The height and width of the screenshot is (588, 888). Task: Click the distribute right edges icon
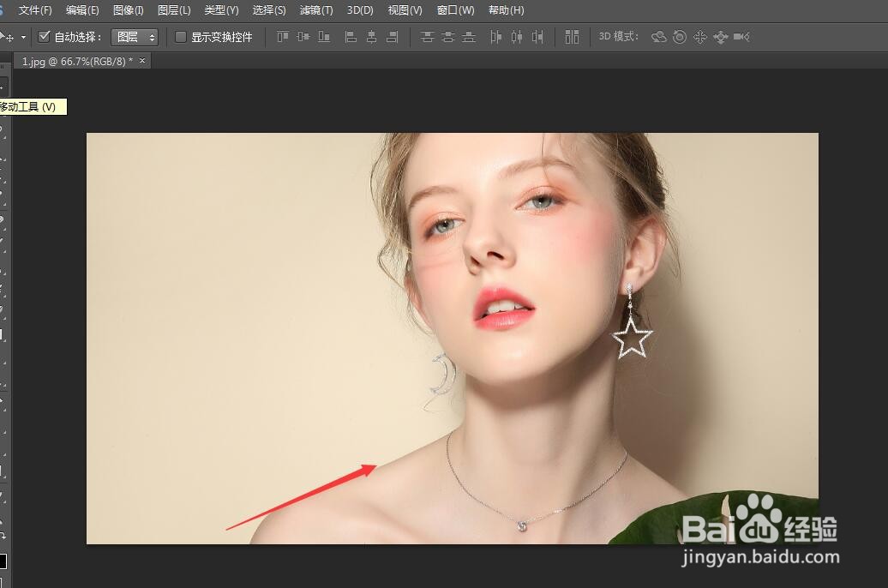point(537,37)
